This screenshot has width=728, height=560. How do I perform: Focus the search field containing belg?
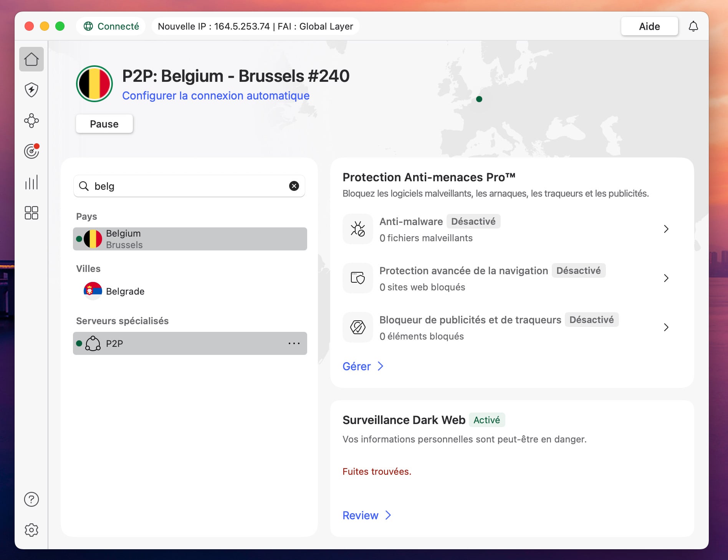189,186
